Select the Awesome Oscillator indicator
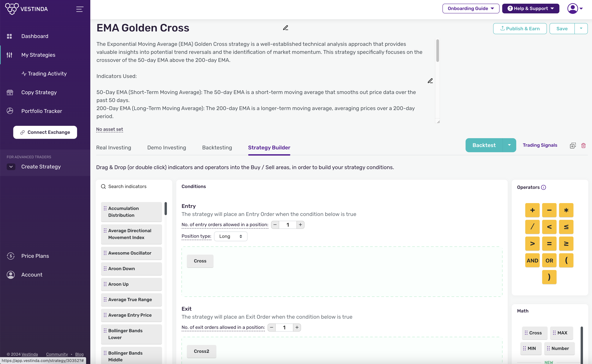Screen dimensions: 592x364 pyautogui.click(x=131, y=253)
